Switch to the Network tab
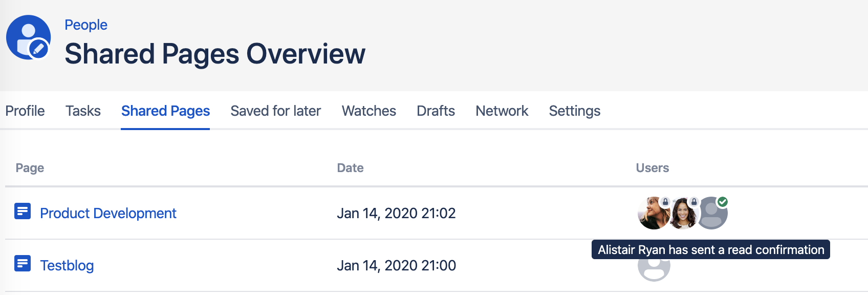Screen dimensions: 868x295 coord(502,111)
